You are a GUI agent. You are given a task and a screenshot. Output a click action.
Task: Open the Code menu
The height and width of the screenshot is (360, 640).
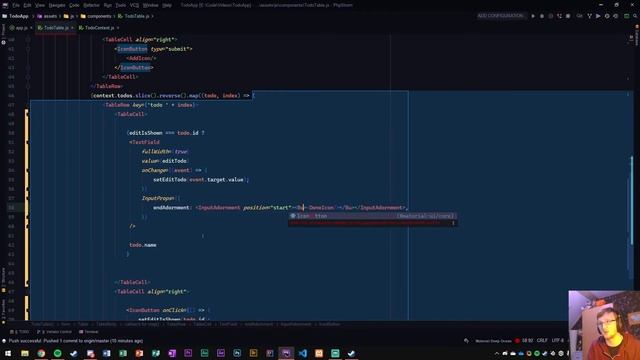point(74,5)
